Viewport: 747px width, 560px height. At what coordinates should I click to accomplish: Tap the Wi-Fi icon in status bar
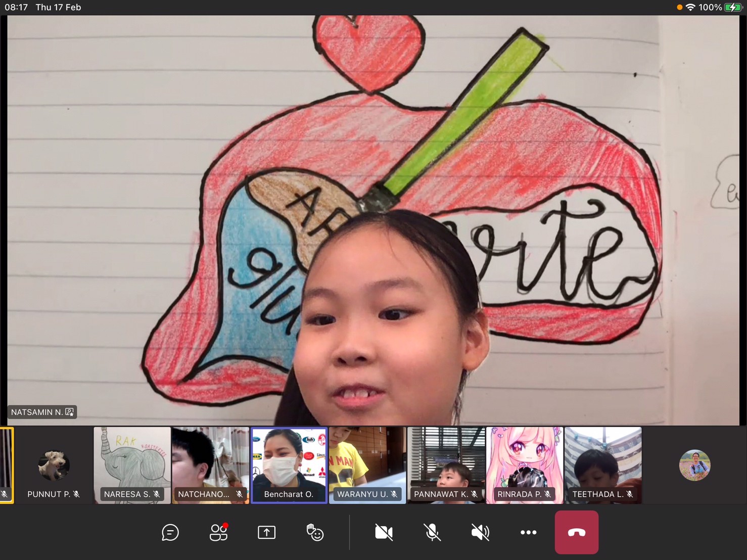690,7
